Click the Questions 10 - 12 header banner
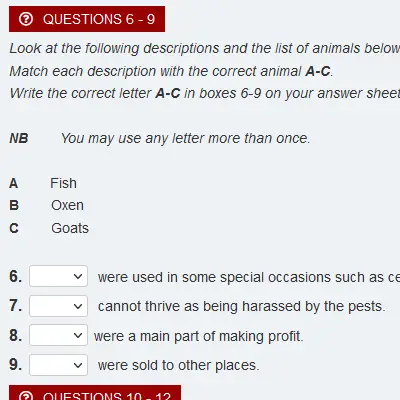The height and width of the screenshot is (400, 400). click(95, 393)
